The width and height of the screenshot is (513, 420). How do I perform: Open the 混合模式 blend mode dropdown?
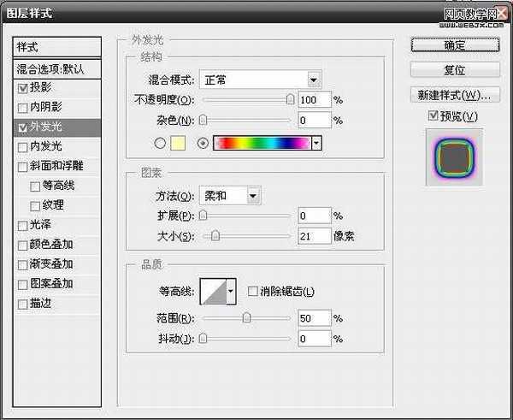(x=260, y=80)
